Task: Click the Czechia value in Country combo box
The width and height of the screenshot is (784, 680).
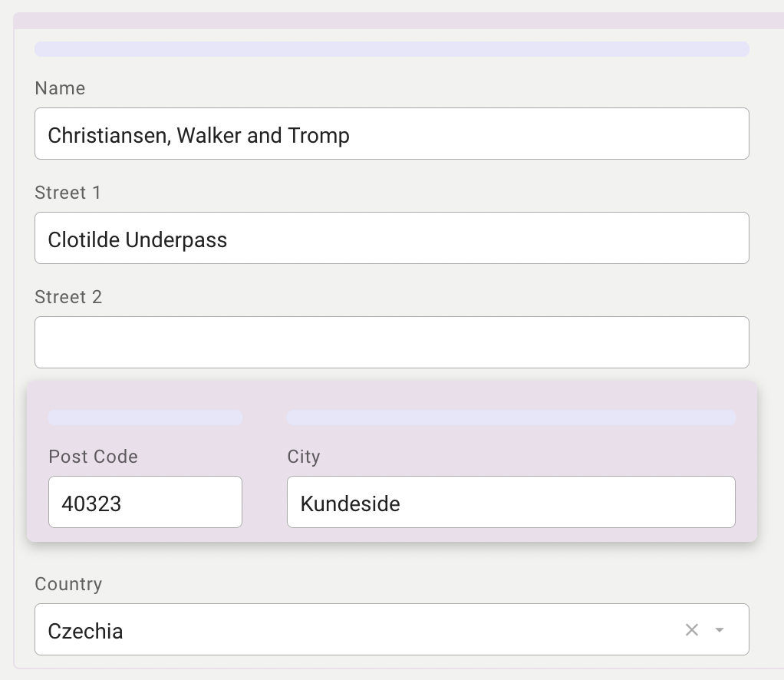Action: [85, 632]
